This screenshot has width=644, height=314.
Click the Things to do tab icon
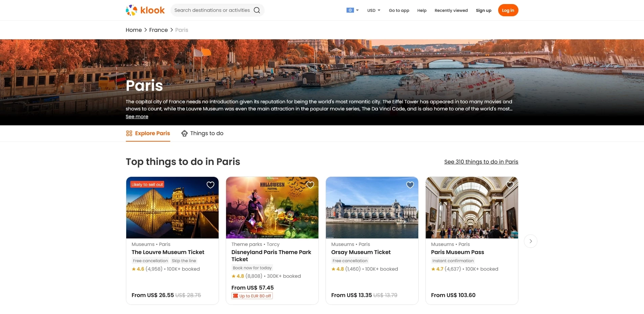[184, 133]
